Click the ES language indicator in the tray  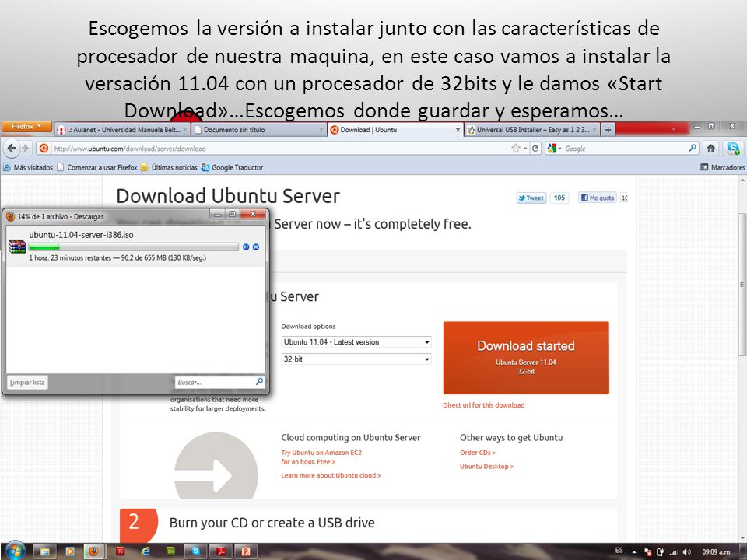tap(619, 551)
